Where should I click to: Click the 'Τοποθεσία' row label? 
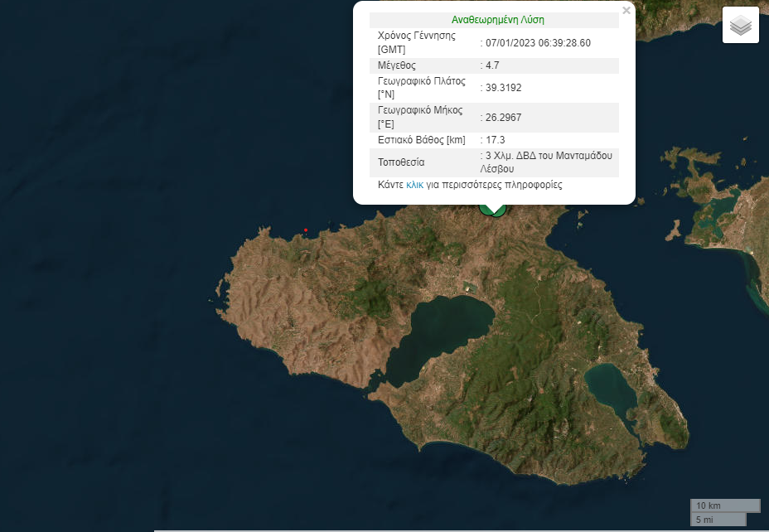(401, 162)
